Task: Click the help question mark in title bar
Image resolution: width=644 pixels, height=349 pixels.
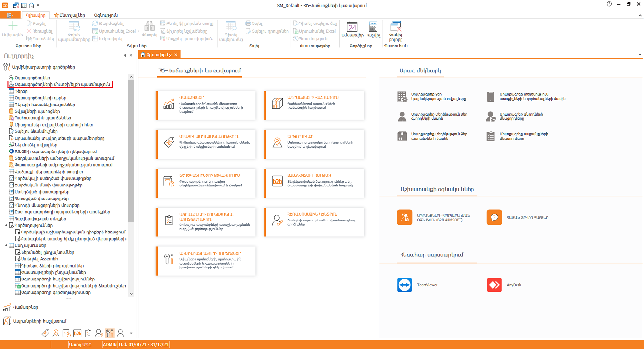Action: pos(609,4)
